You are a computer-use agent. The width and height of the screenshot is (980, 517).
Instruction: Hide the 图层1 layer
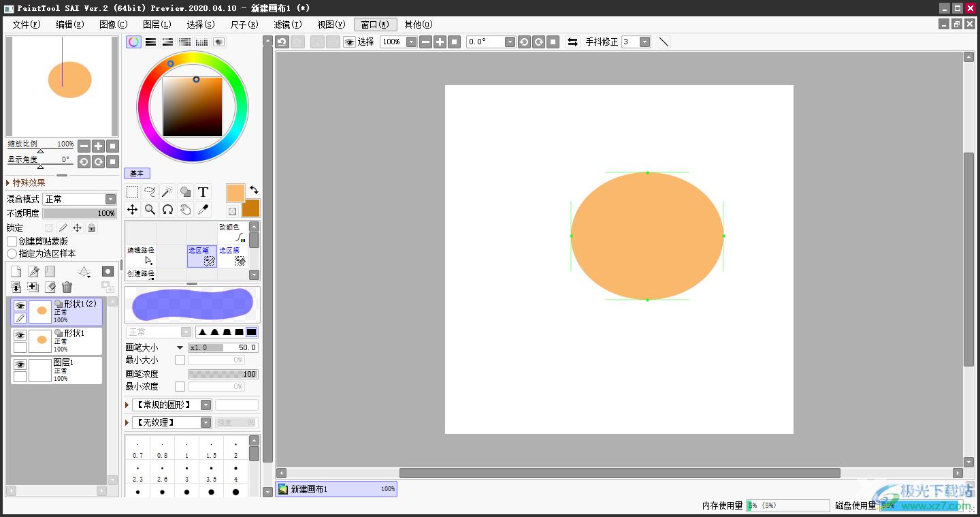(20, 365)
